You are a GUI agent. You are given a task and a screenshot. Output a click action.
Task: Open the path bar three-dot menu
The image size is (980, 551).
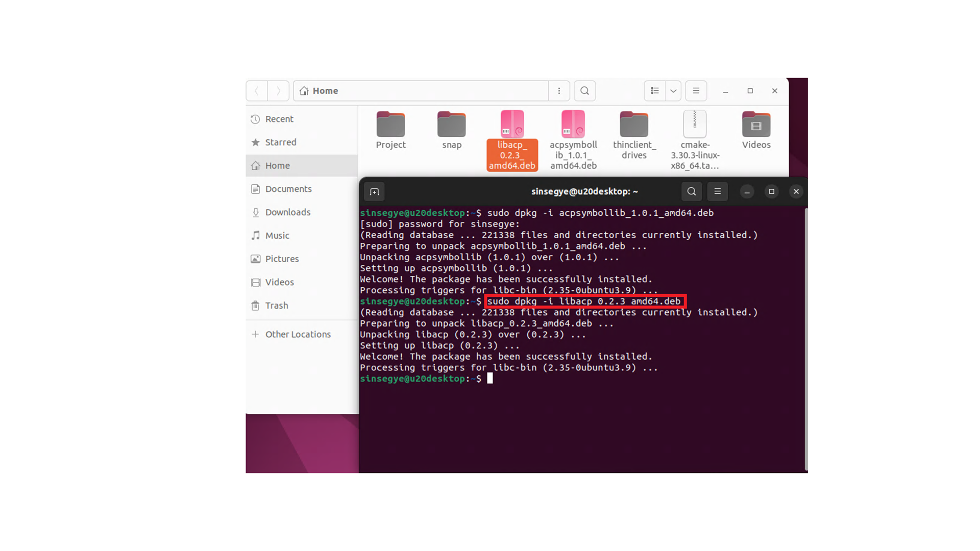click(559, 91)
